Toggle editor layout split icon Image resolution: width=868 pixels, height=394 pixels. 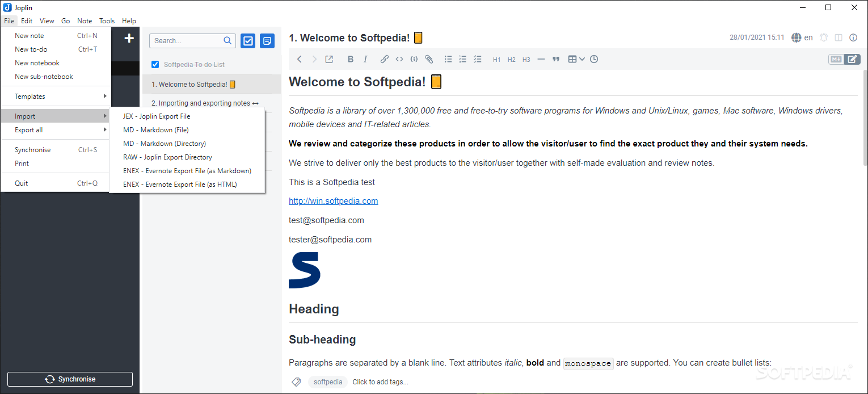(838, 37)
